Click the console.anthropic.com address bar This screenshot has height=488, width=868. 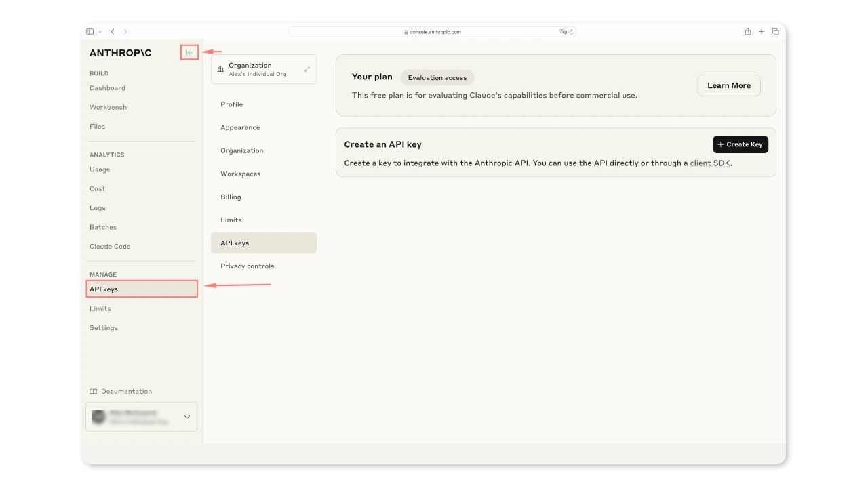tap(432, 31)
